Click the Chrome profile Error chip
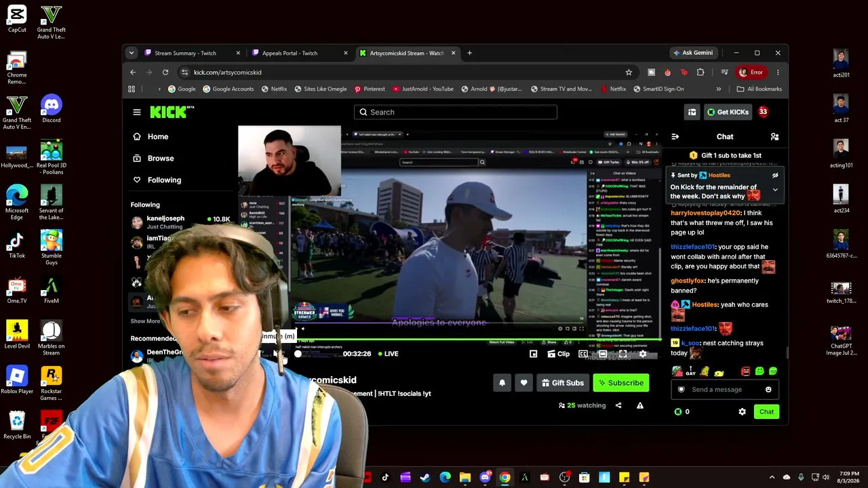The height and width of the screenshot is (488, 868). pyautogui.click(x=751, y=73)
